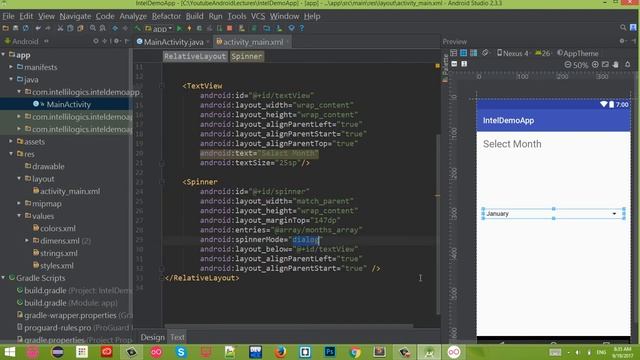The image size is (640, 360).
Task: Click the Design surface icon in Preview
Action: [453, 53]
